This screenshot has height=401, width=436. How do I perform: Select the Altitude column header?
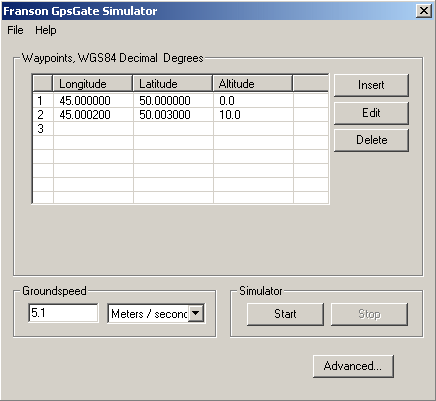pos(253,83)
